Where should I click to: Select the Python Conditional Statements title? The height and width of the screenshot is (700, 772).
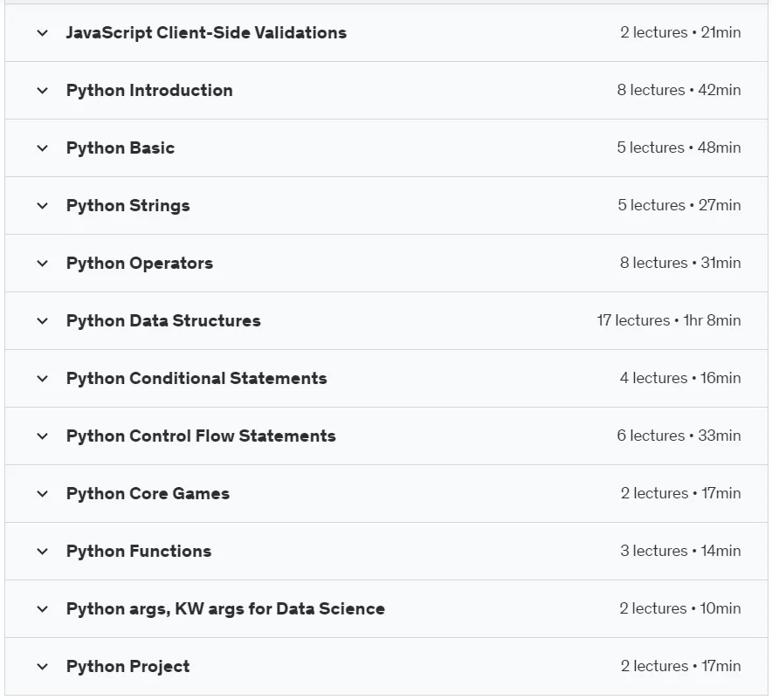196,378
